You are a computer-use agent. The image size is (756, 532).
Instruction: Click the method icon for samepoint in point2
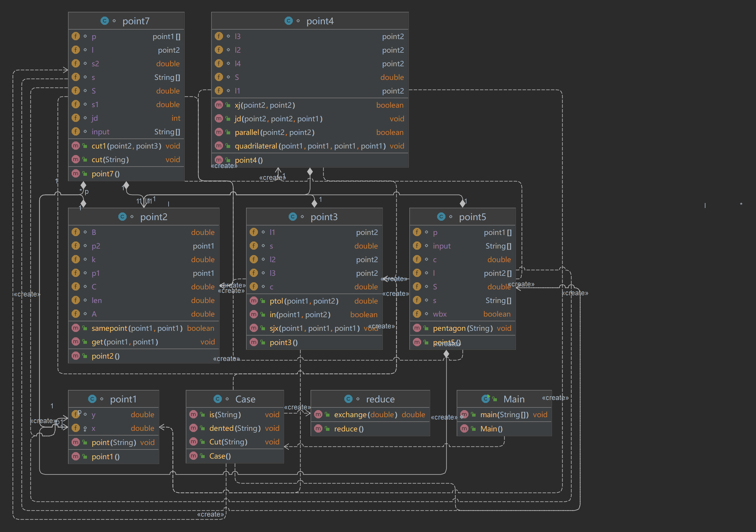point(76,328)
